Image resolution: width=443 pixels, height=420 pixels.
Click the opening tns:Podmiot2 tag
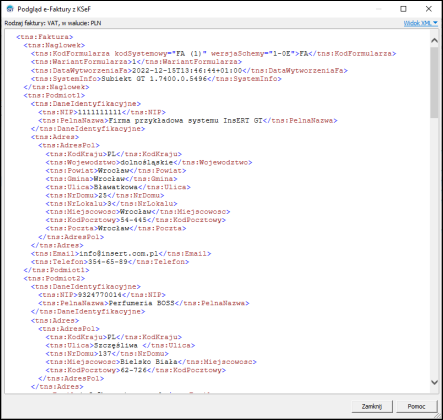point(54,278)
